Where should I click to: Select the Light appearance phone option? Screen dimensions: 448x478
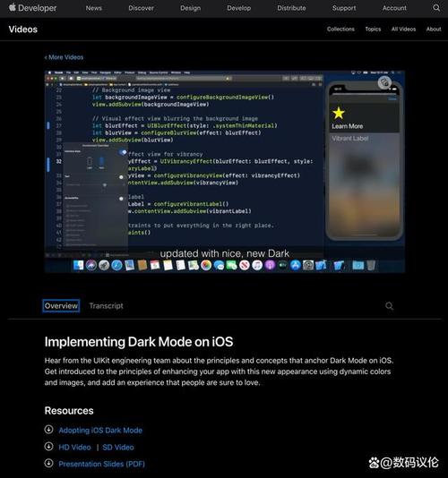point(90,163)
